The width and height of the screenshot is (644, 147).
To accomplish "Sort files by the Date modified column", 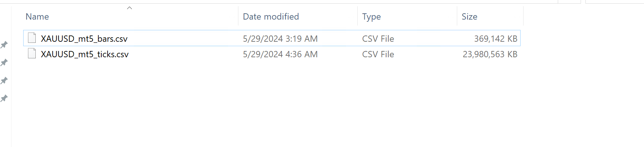I will [x=271, y=17].
